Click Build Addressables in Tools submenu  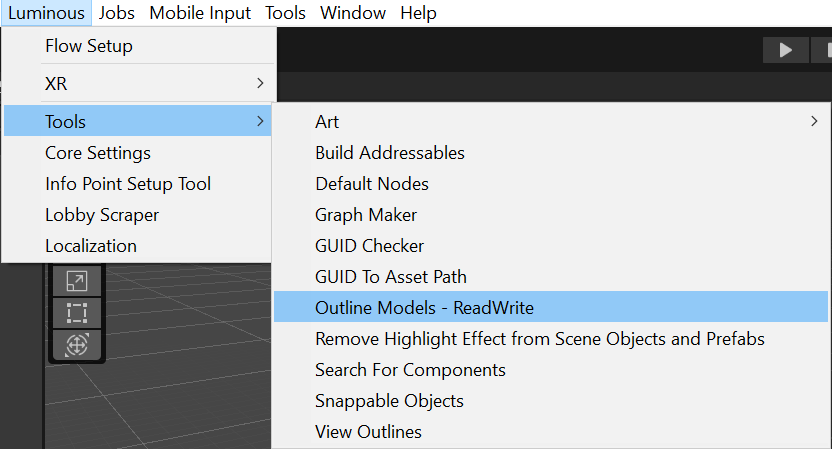coord(390,153)
